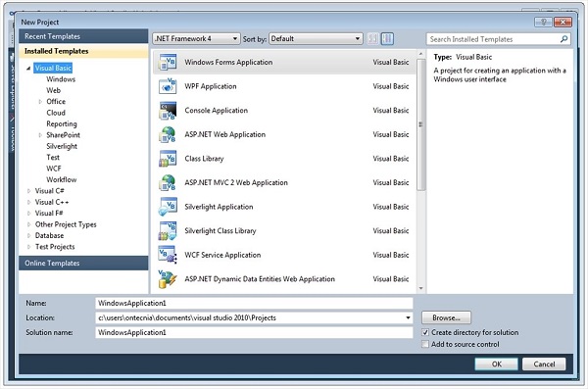The width and height of the screenshot is (588, 389).
Task: Click the Windows Forms Application template icon
Action: tap(168, 63)
